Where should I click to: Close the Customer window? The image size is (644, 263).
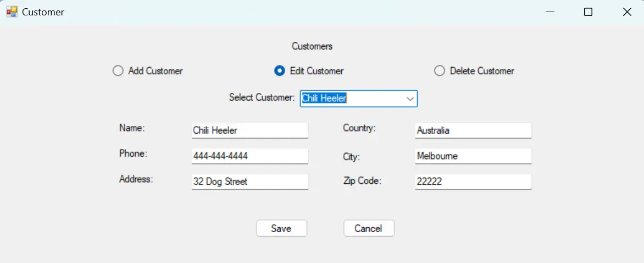point(627,12)
